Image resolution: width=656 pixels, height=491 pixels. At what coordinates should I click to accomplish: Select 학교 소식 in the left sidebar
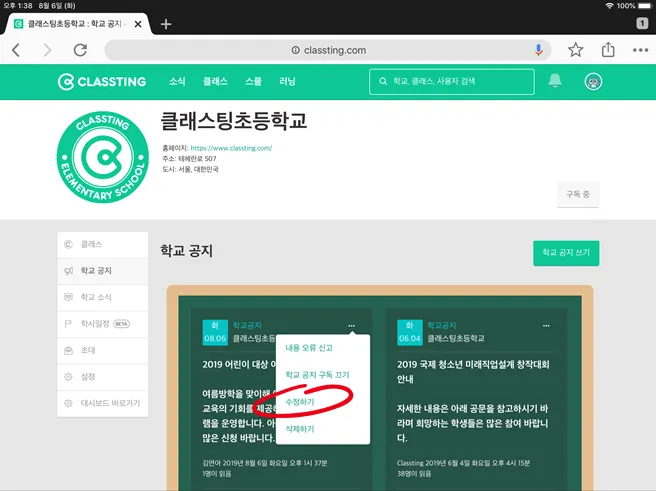[102, 297]
